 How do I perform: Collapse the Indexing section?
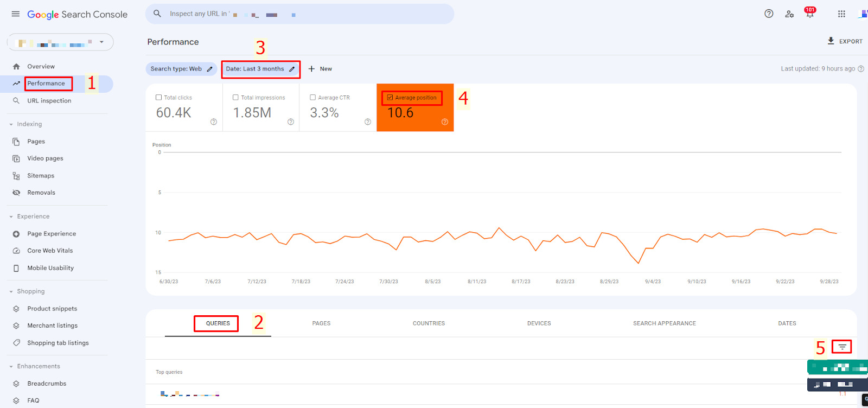pyautogui.click(x=11, y=124)
